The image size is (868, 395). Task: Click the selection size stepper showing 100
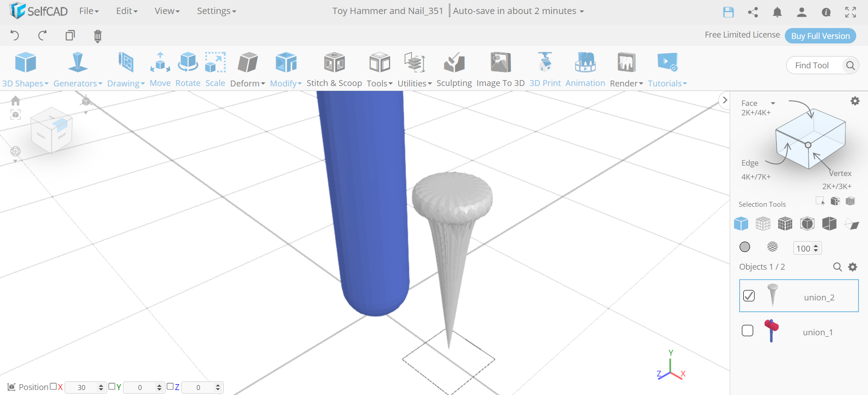tap(807, 248)
